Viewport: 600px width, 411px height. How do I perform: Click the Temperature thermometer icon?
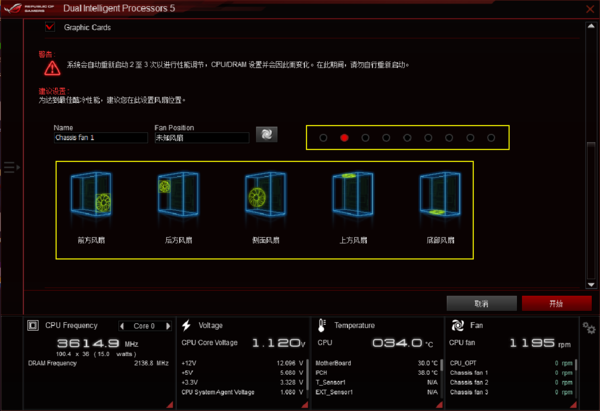coord(321,325)
